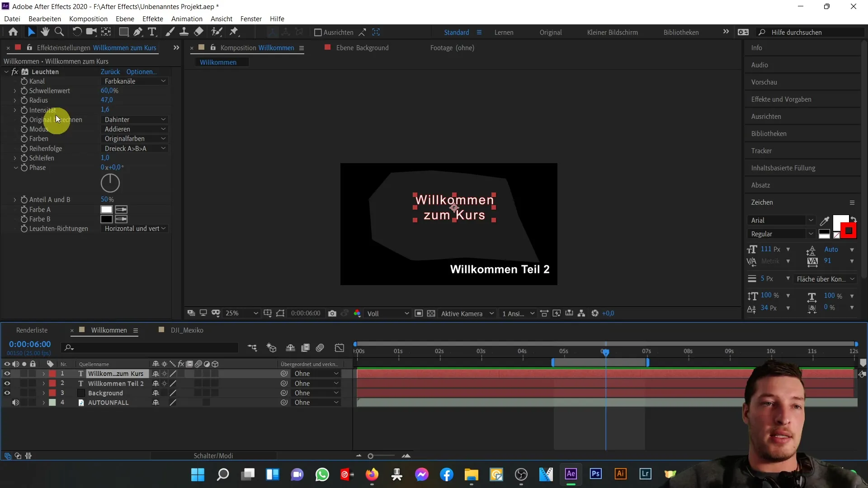The height and width of the screenshot is (488, 868).
Task: Click the current time indicator field
Action: (x=29, y=344)
